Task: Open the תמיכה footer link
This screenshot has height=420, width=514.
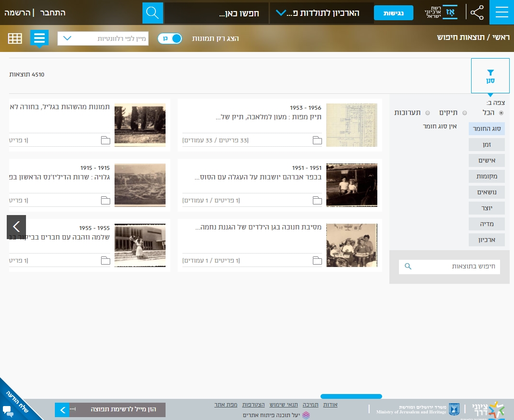Action: (310, 405)
